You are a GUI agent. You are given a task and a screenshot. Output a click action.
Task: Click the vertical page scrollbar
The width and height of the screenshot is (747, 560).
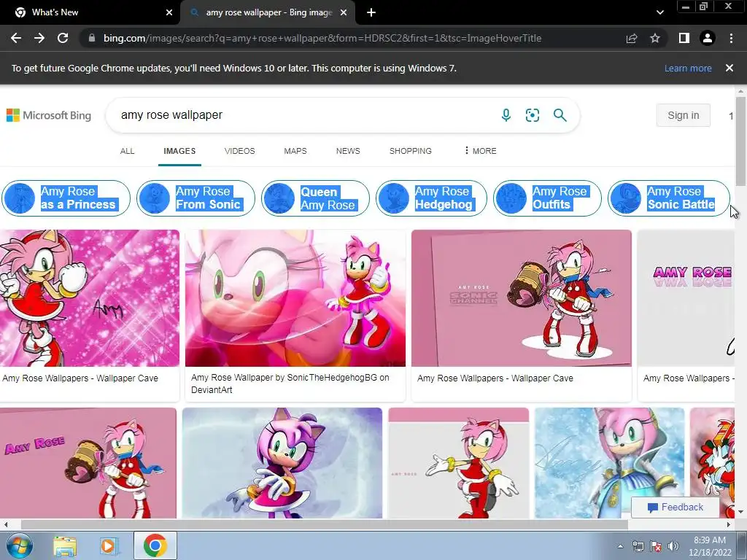[740, 141]
